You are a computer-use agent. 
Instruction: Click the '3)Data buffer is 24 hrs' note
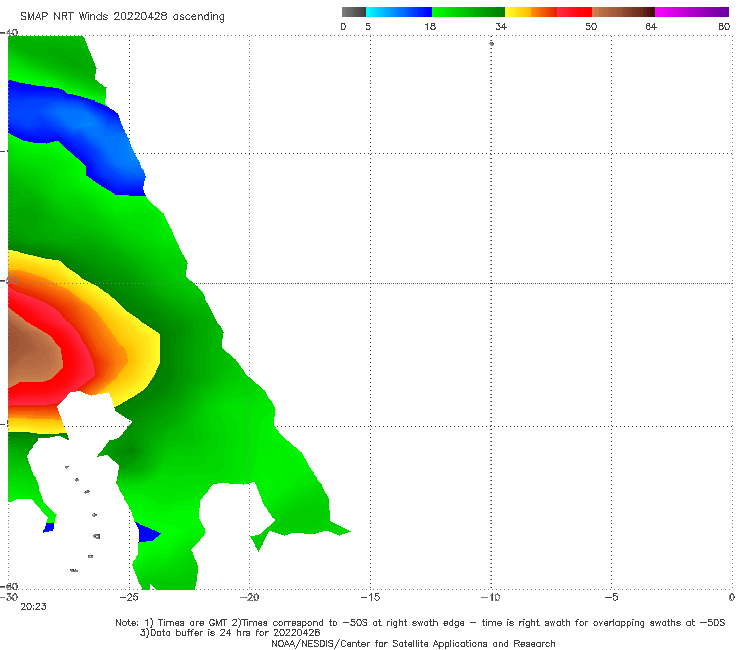230,633
